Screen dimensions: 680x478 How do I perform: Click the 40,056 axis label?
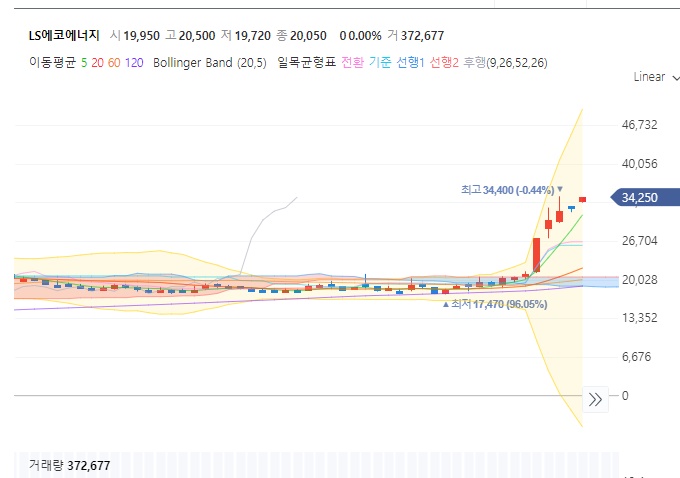[639, 164]
